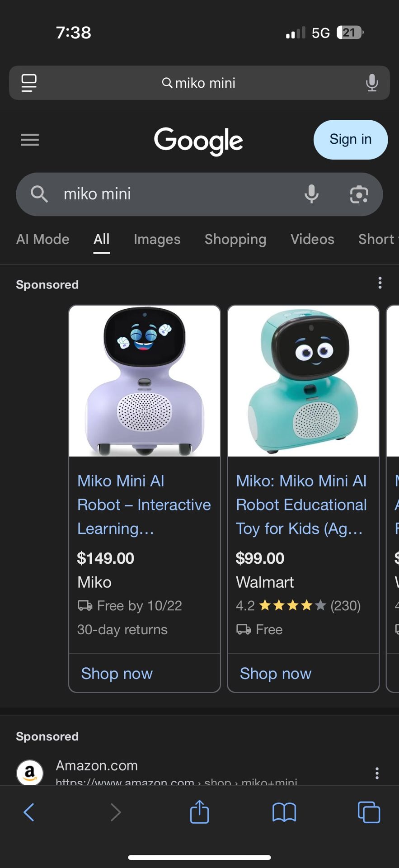Tap the Safari page menu icon

point(29,83)
